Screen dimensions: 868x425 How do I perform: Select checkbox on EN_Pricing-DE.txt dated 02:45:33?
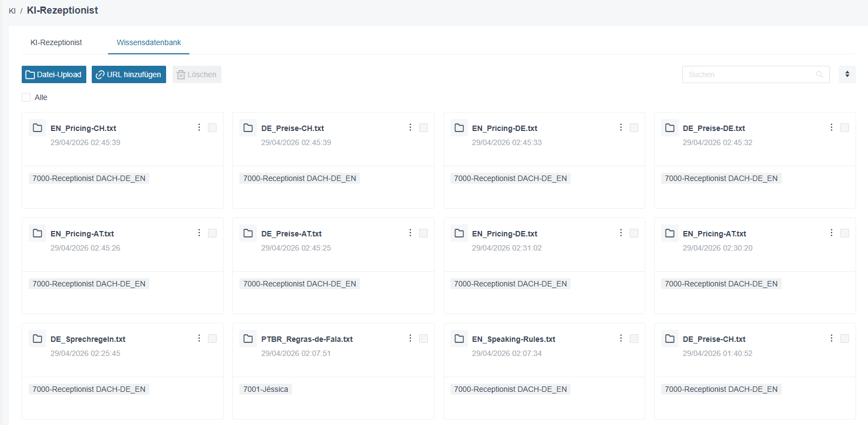634,128
